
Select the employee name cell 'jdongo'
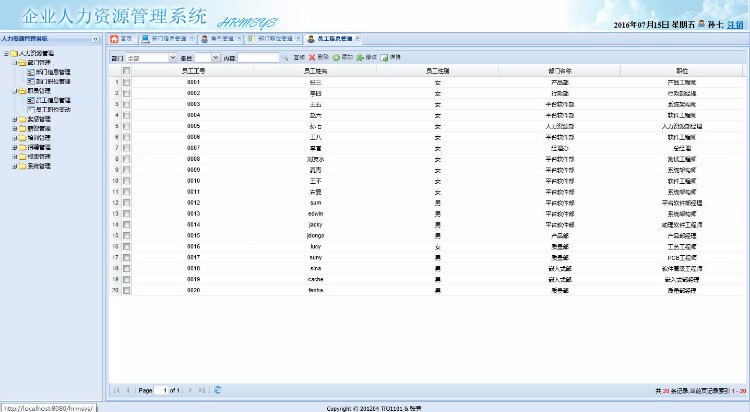coord(315,236)
